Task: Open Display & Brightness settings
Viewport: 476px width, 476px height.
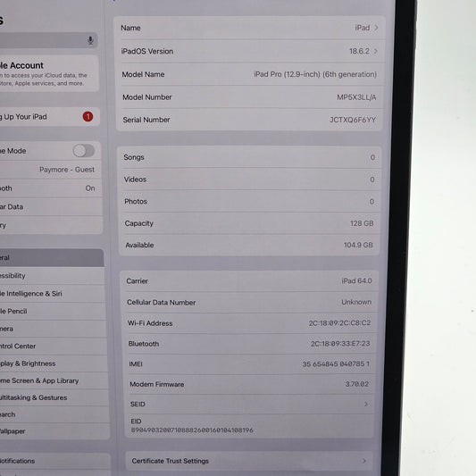Action: [x=54, y=363]
